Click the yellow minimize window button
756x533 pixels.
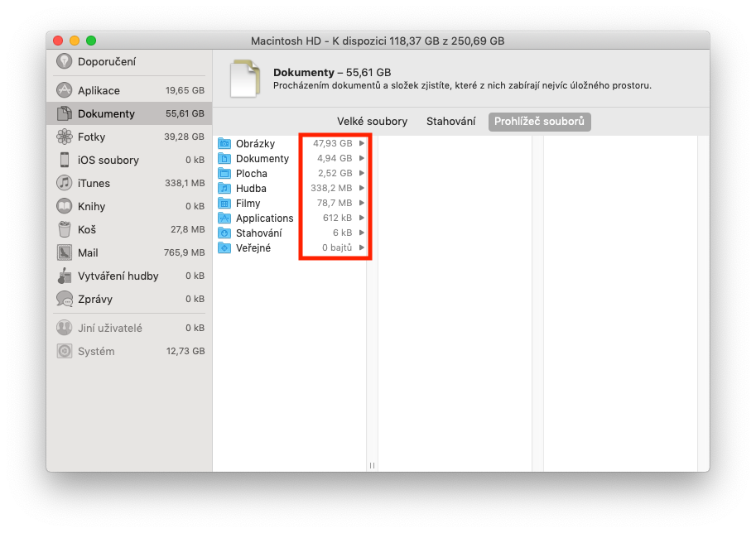[75, 41]
